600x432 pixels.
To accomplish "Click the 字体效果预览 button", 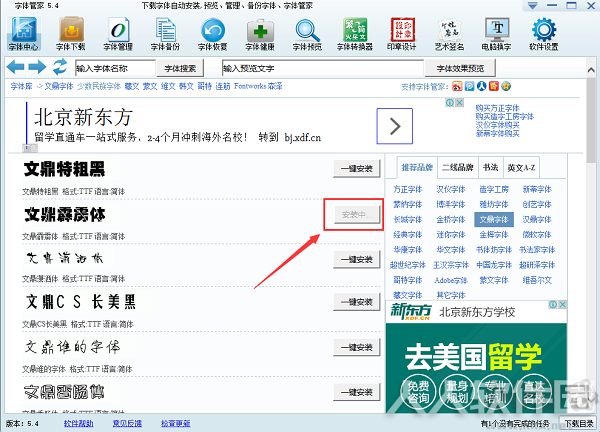I will [460, 68].
